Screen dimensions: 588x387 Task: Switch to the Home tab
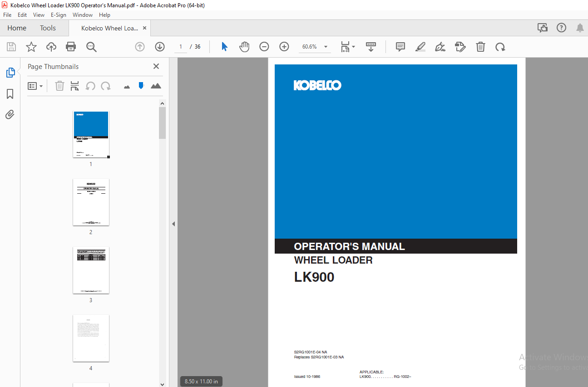click(17, 28)
